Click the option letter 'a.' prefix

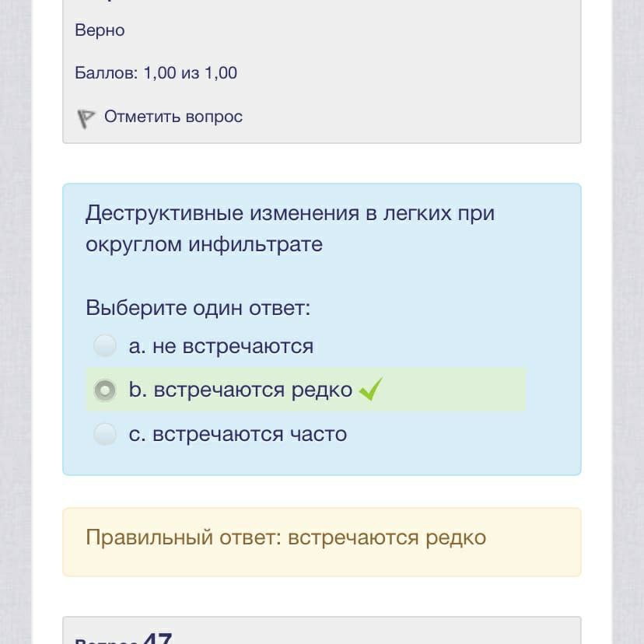coord(137,346)
